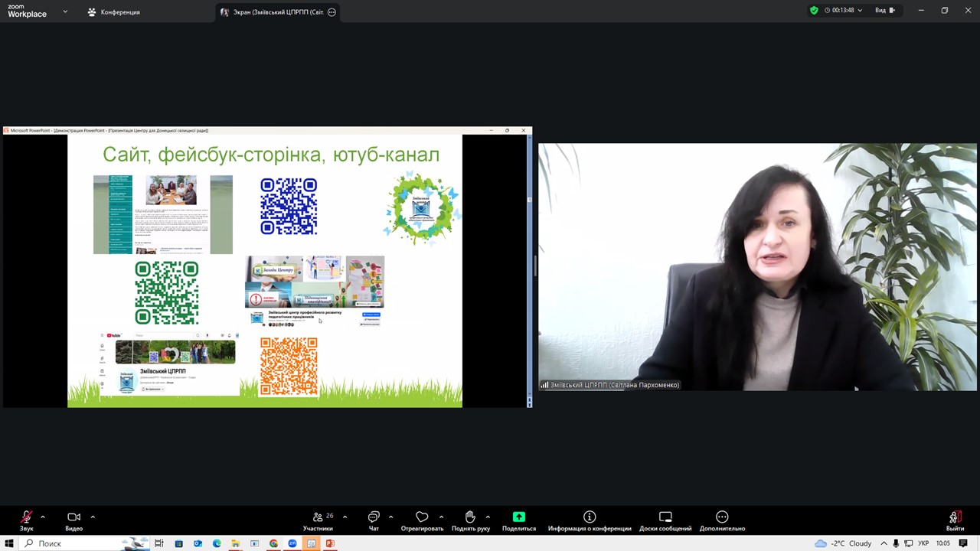Open the Вид view layout button
This screenshot has width=980, height=551.
coord(884,11)
